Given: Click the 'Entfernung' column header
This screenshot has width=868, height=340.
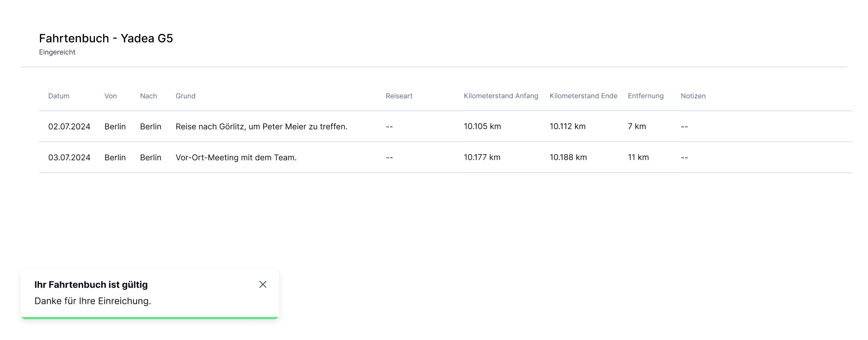Looking at the screenshot, I should [x=646, y=96].
